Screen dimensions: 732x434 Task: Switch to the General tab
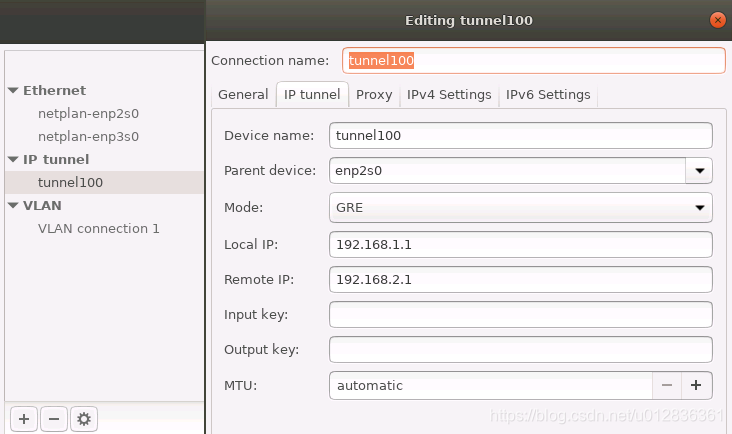coord(243,95)
